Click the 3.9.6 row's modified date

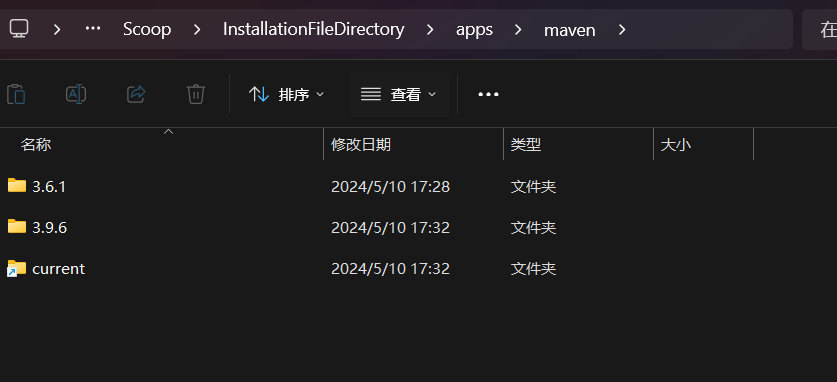390,228
